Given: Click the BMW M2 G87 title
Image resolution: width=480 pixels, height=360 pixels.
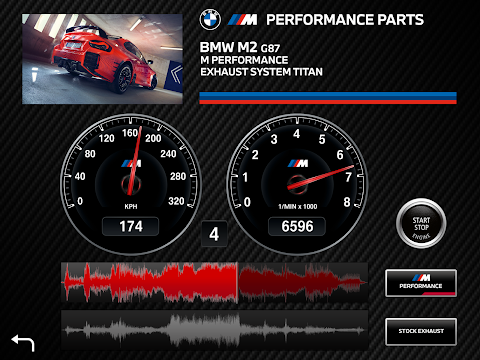Looking at the screenshot, I should coord(240,47).
